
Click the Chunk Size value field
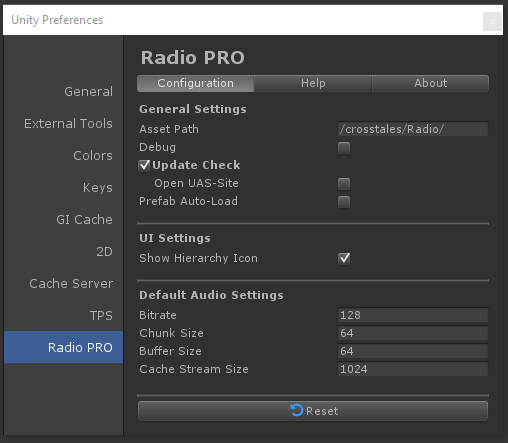pos(413,333)
